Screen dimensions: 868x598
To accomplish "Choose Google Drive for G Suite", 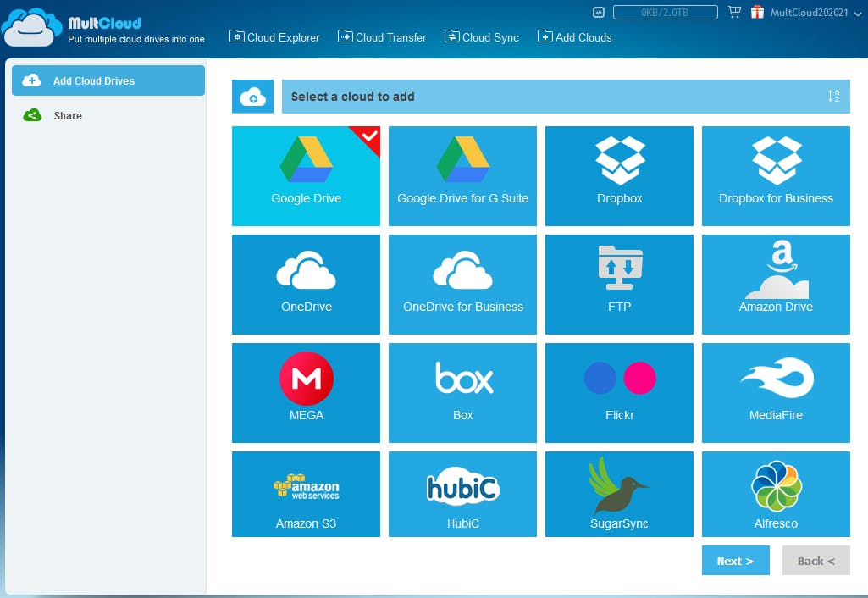I will pyautogui.click(x=462, y=176).
